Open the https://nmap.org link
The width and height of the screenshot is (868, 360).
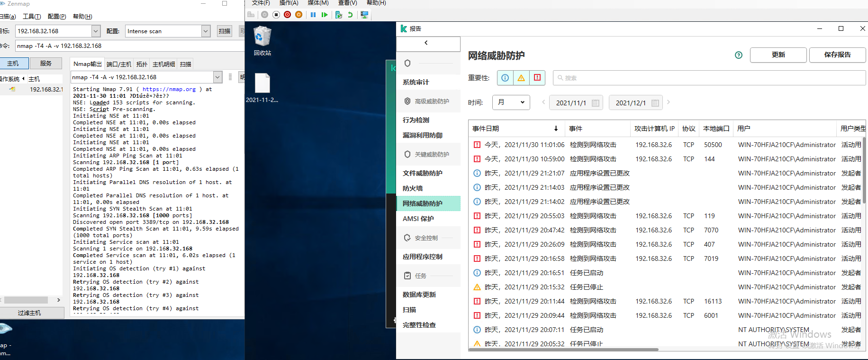169,89
